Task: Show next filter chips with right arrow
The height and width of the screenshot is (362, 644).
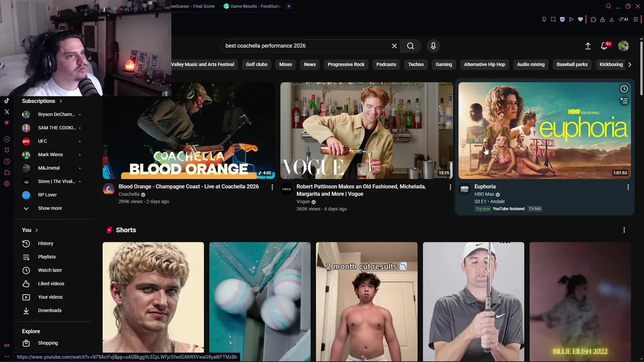Action: pos(629,64)
